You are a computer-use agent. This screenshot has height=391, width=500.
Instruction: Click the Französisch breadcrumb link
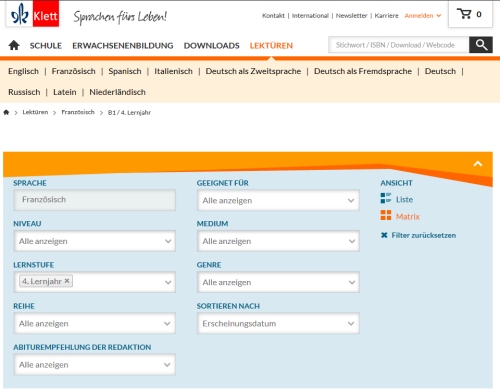tap(78, 112)
